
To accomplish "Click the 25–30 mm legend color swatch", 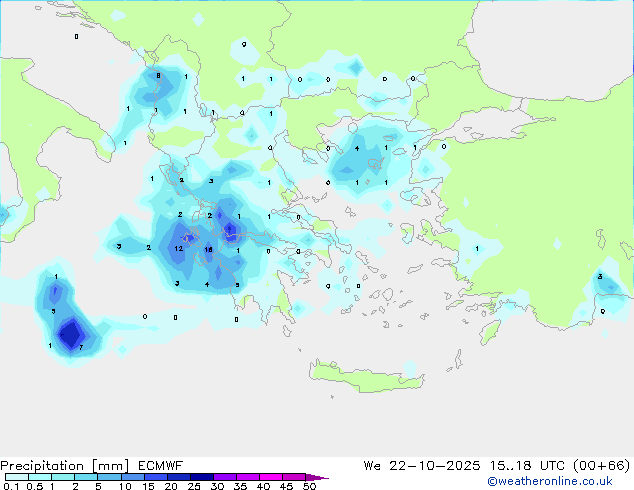I will coord(201,477).
